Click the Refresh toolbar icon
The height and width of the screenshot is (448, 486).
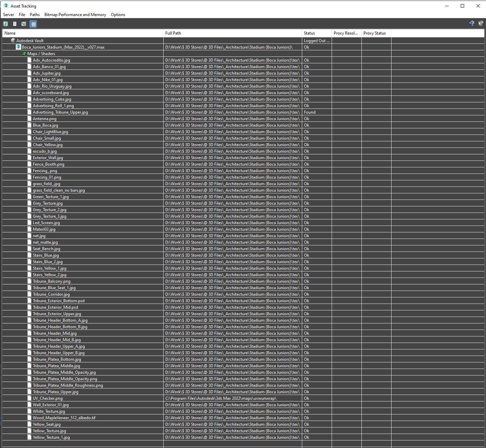(5, 24)
